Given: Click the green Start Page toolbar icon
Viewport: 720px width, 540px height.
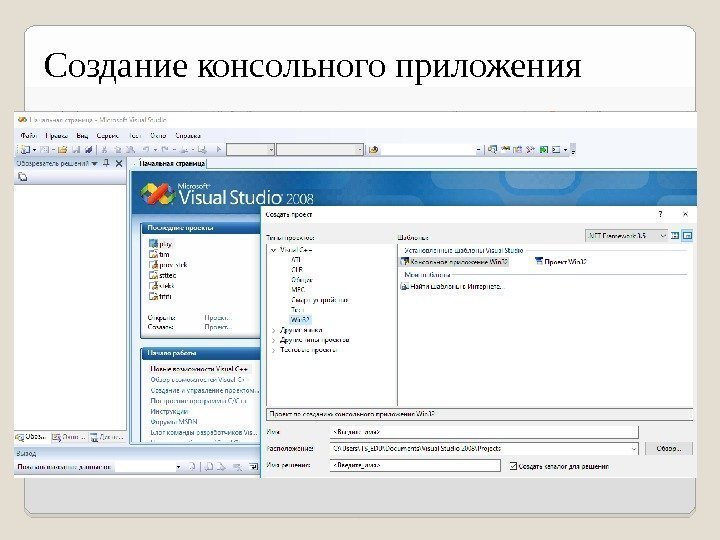Looking at the screenshot, I should (x=544, y=150).
